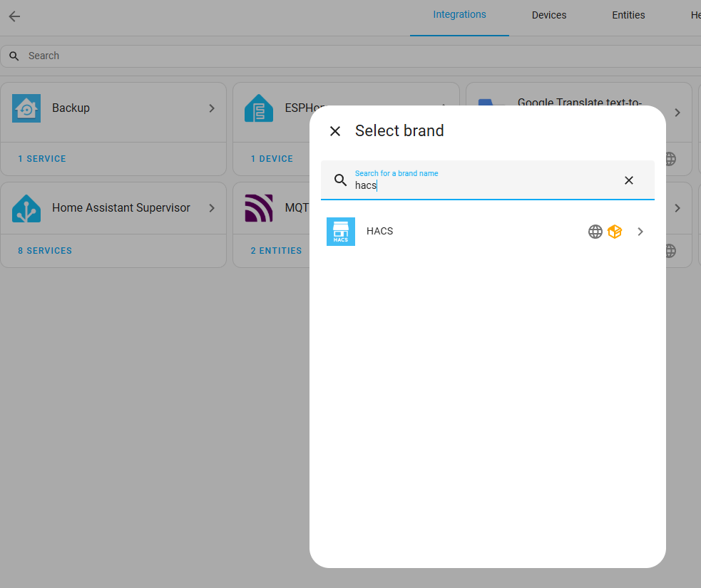
Task: Click the chevron right of the MQTT row
Action: [677, 208]
